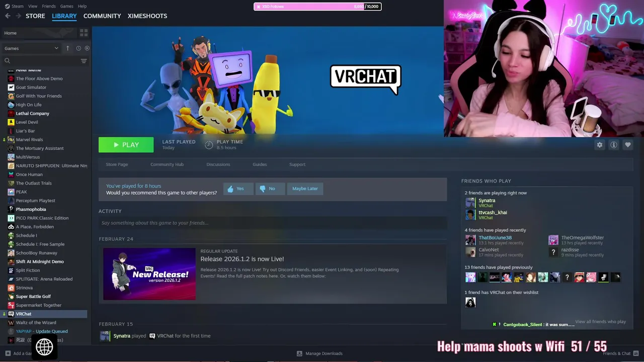Go forward with the right arrow
Image resolution: width=644 pixels, height=362 pixels.
[x=18, y=16]
